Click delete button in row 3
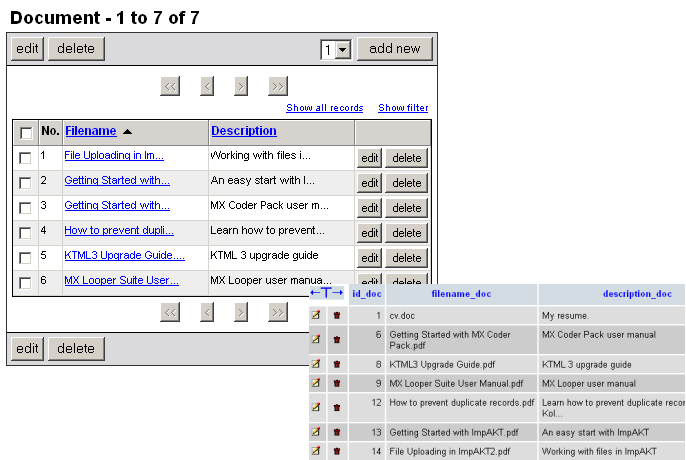Screen dimensions: 686x460 point(406,208)
